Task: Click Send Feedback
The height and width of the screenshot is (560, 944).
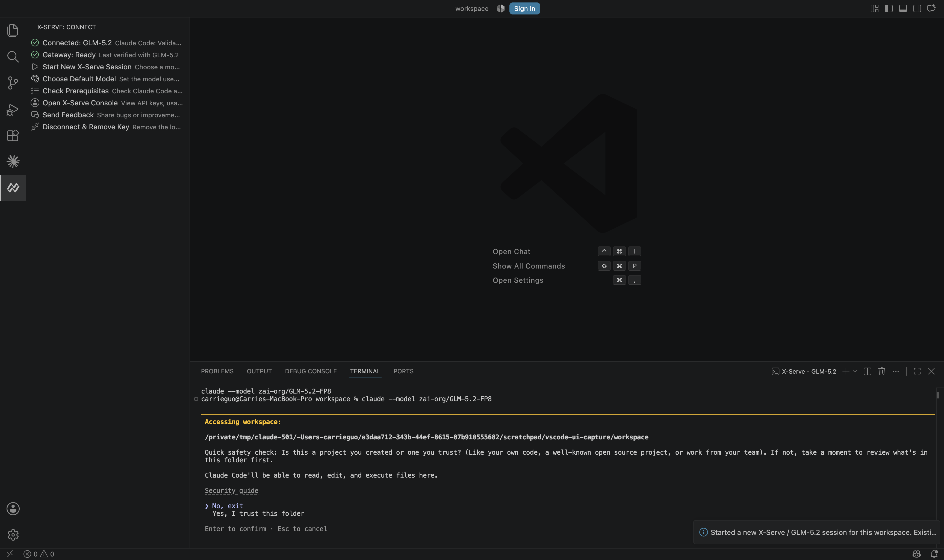Action: click(x=108, y=115)
